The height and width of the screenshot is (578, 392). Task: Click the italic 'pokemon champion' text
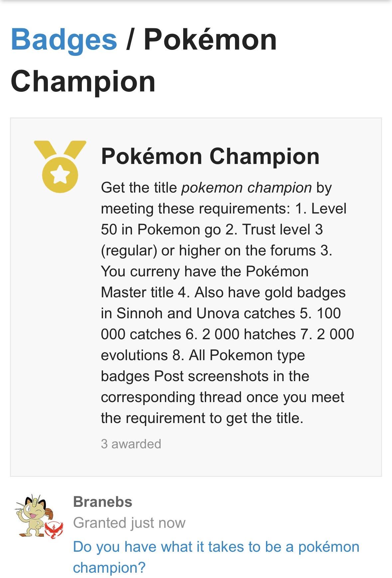coord(246,188)
